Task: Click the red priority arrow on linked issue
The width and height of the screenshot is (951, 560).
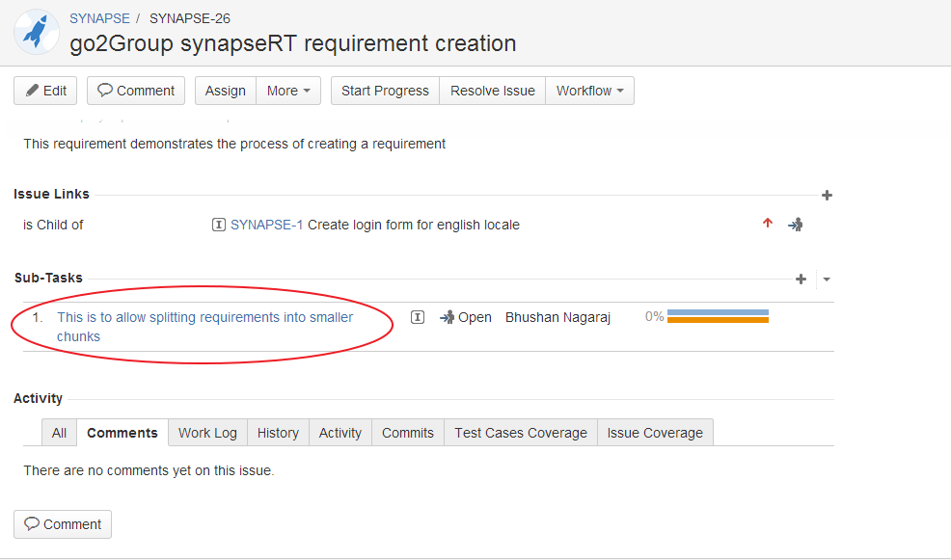Action: 768,224
